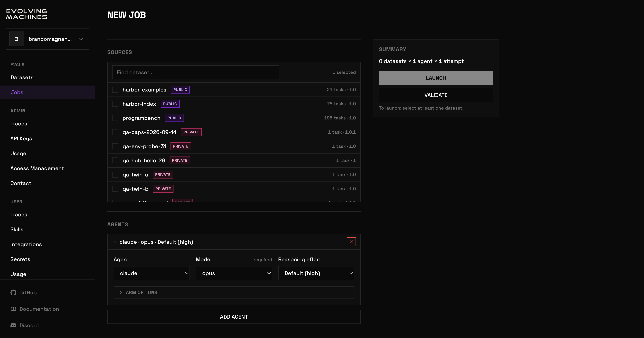This screenshot has width=644, height=338.
Task: Click the '1 task · 1.0.1' label
Action: [x=342, y=132]
